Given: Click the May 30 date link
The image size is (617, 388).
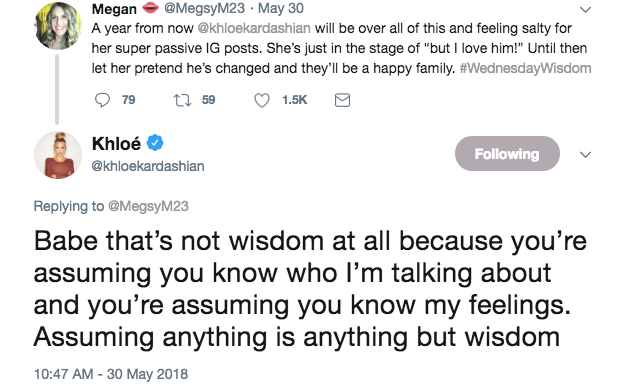Looking at the screenshot, I should coord(281,8).
